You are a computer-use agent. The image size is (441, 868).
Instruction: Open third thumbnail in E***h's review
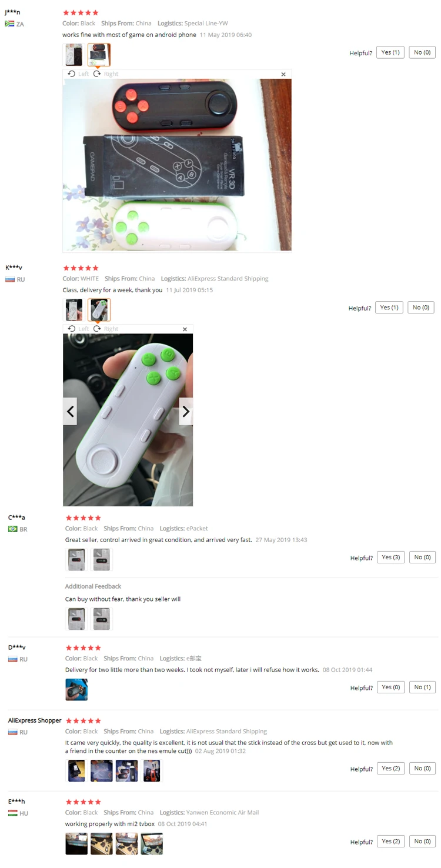tap(127, 844)
